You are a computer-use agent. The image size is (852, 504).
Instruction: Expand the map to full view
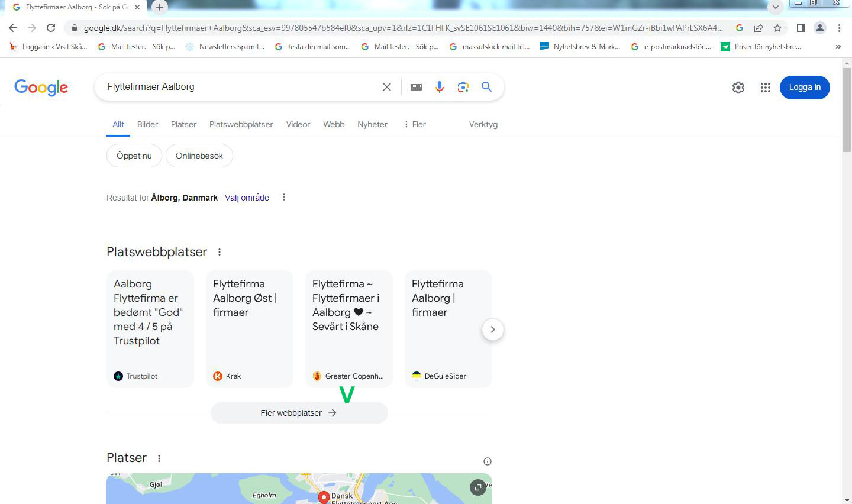tap(477, 487)
